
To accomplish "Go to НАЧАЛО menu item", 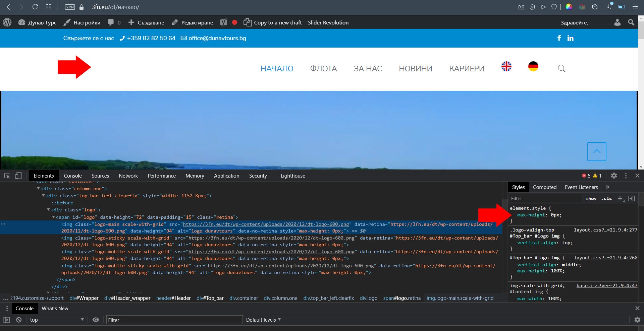I will [x=277, y=69].
